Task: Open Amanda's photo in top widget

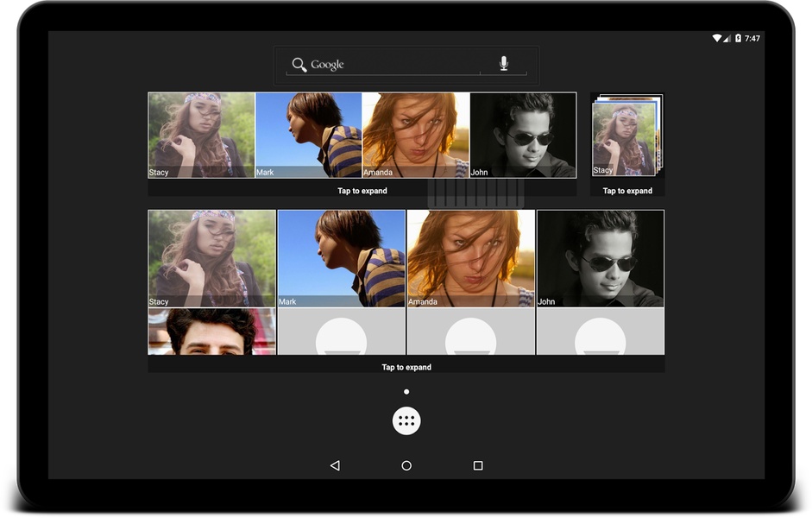Action: [416, 136]
